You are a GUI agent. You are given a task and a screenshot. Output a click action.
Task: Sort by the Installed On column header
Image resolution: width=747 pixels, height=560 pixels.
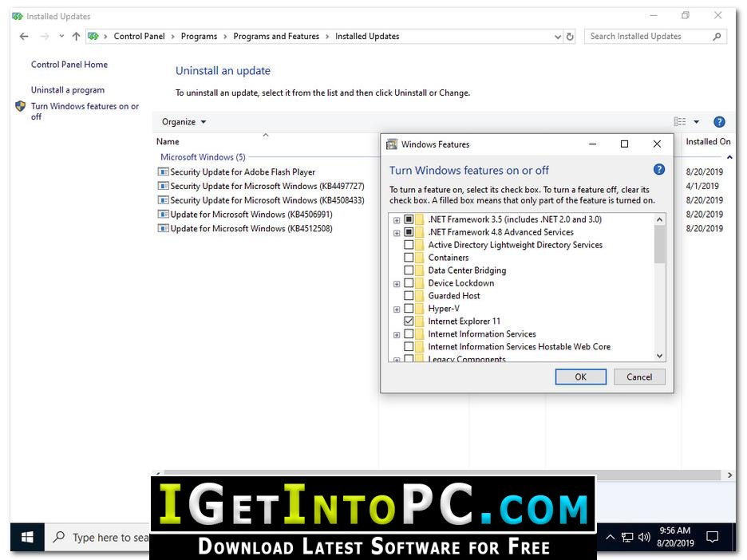click(x=708, y=141)
